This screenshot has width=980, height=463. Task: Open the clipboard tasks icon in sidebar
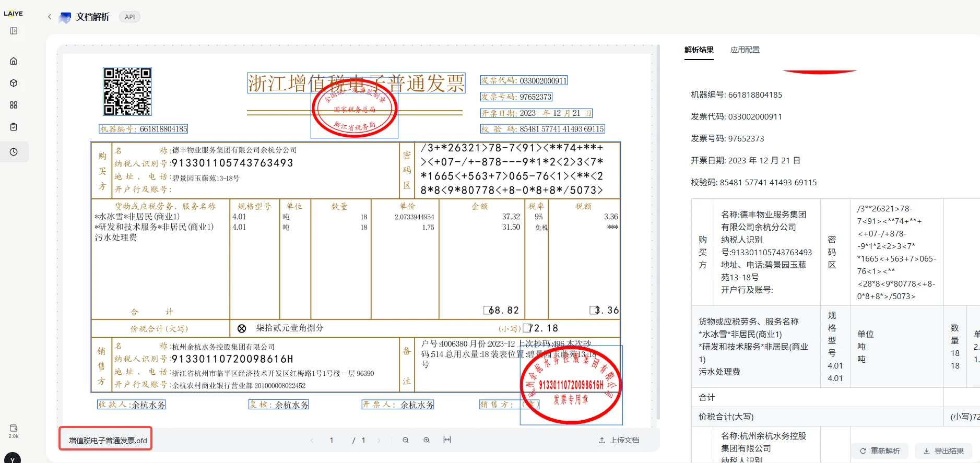14,127
